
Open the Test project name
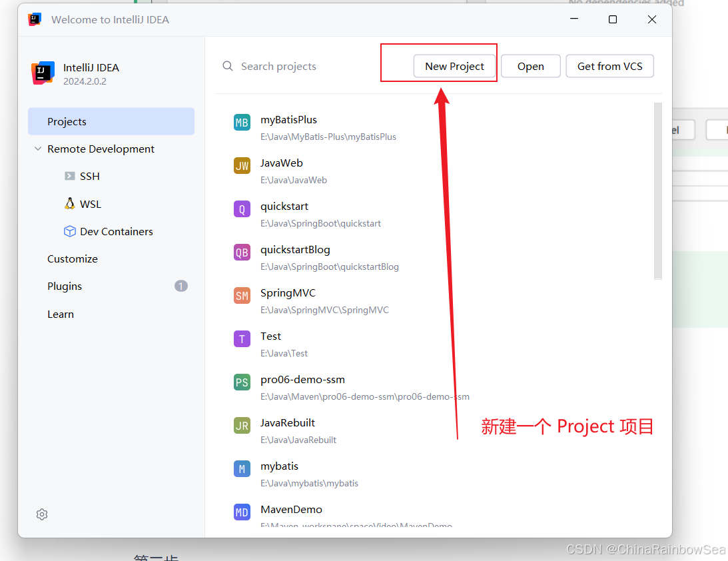[270, 336]
